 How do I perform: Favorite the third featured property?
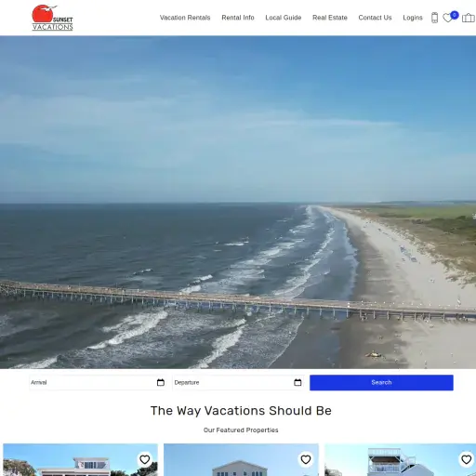tap(466, 459)
